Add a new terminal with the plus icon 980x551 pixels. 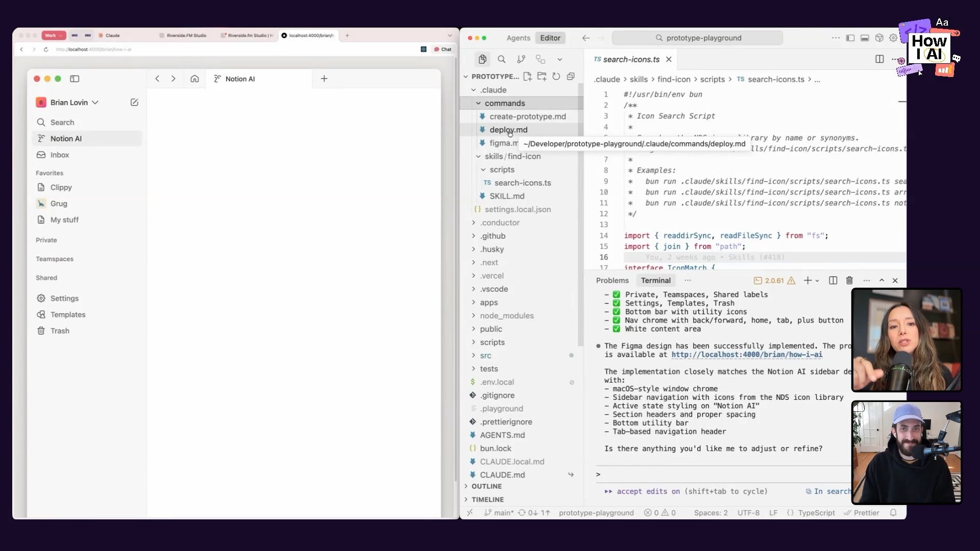pyautogui.click(x=807, y=281)
